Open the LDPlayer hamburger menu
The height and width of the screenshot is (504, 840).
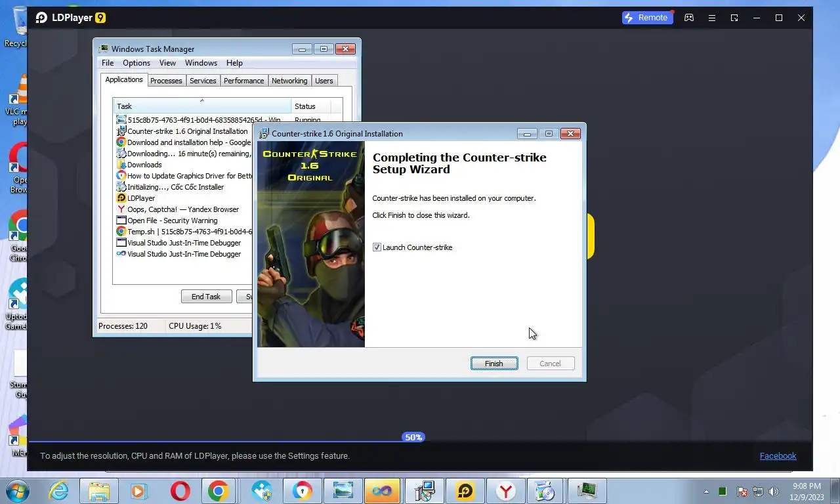click(711, 18)
